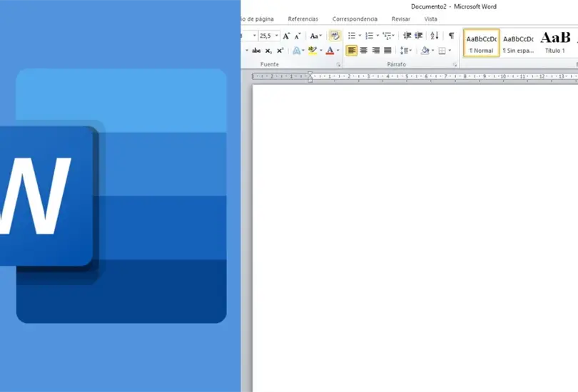Image resolution: width=578 pixels, height=392 pixels.
Task: Open line spacing options
Action: pos(406,51)
